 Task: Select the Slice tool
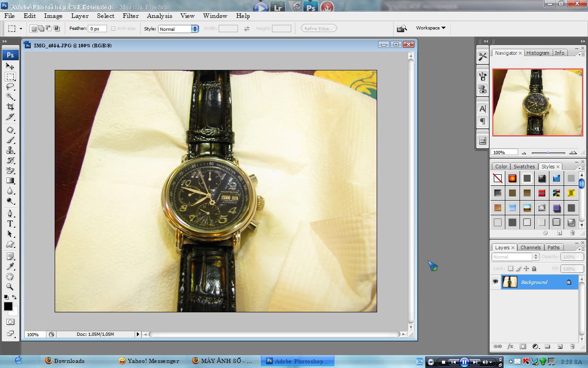click(10, 117)
